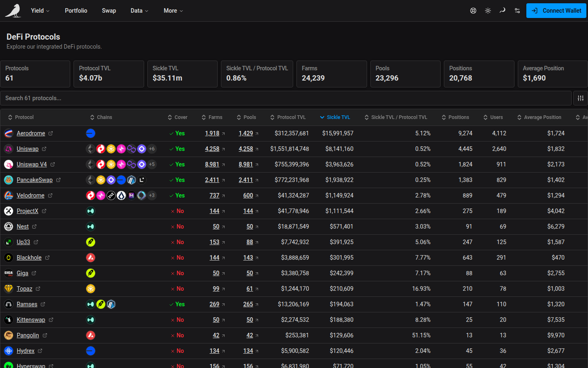The width and height of the screenshot is (588, 368).
Task: Sort by the Users column header
Action: click(493, 117)
